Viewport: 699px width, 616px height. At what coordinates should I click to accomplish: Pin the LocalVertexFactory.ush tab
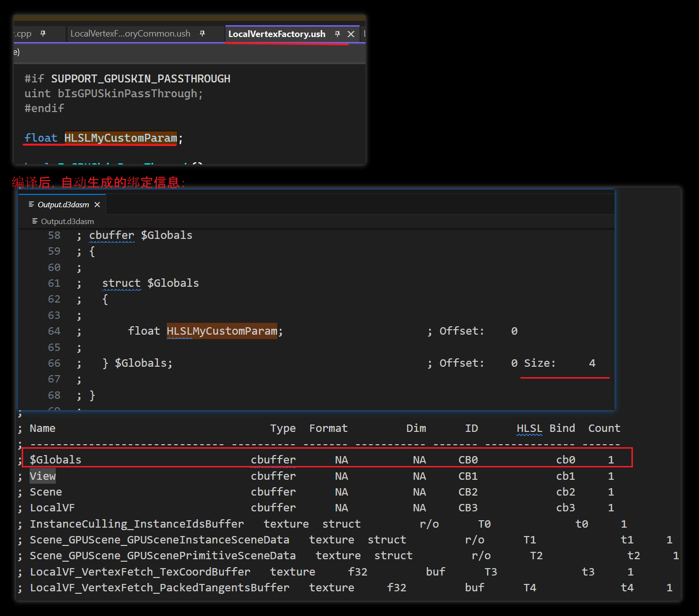point(337,34)
